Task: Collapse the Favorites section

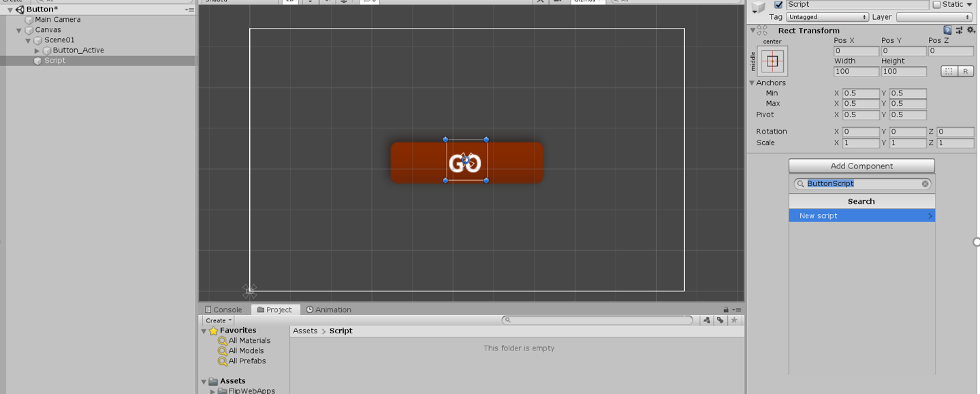Action: click(x=204, y=331)
